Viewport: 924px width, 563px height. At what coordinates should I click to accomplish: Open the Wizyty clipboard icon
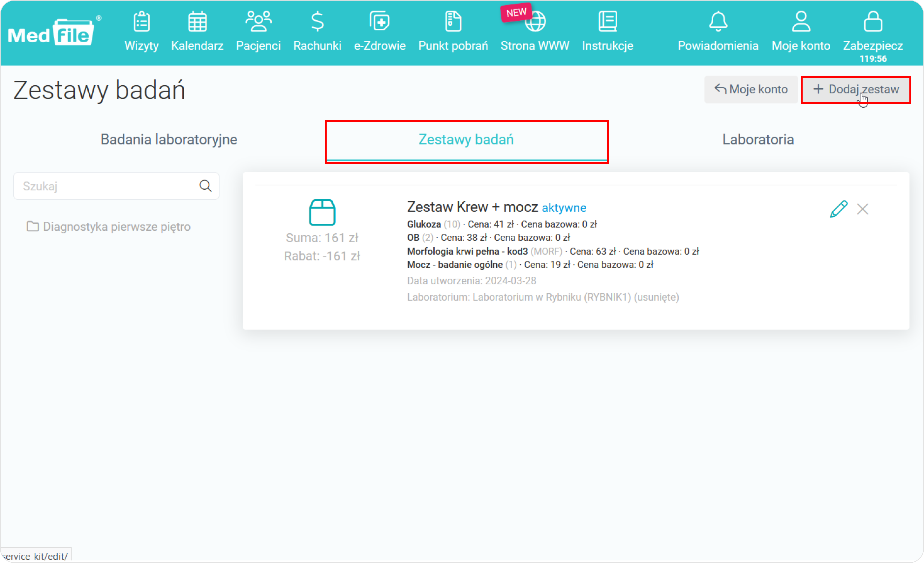tap(141, 21)
